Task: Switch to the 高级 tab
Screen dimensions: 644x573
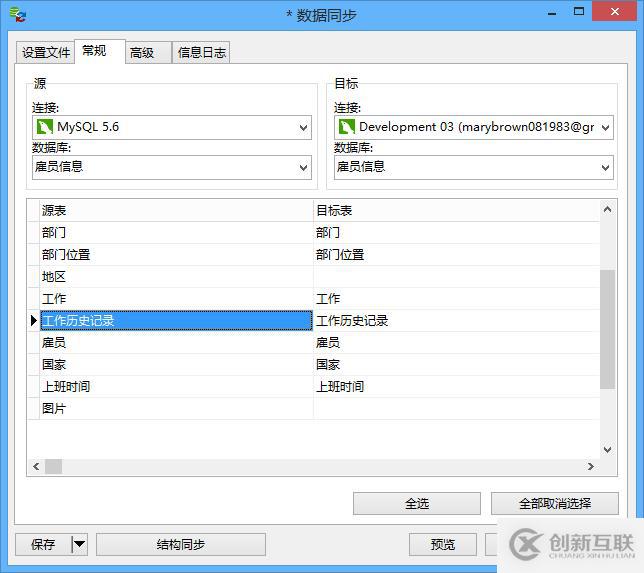Action: click(x=148, y=53)
